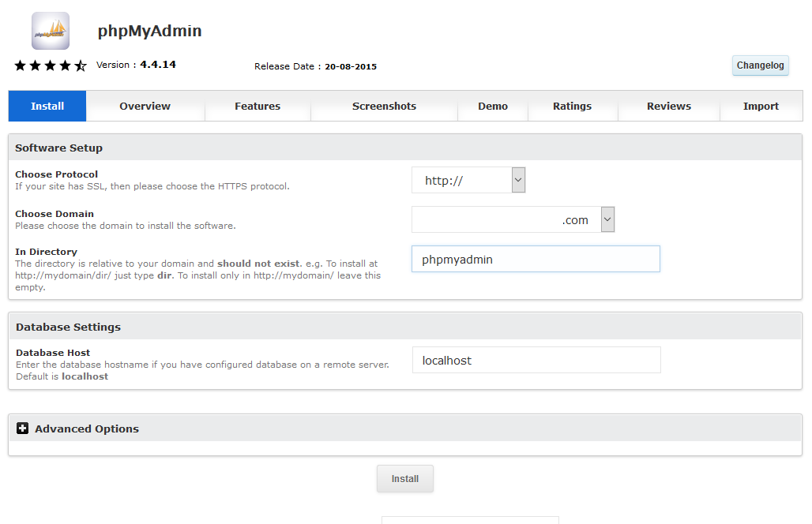Expand the Advanced Options section
812x524 pixels.
[x=87, y=429]
